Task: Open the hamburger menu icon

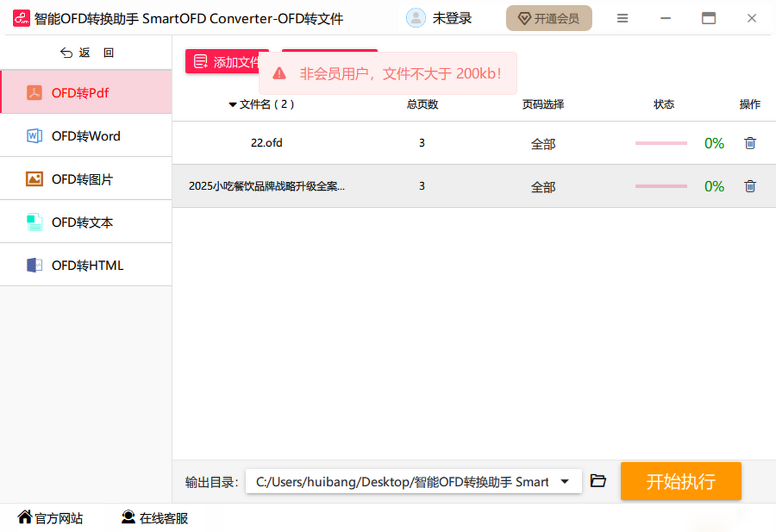Action: pyautogui.click(x=622, y=19)
